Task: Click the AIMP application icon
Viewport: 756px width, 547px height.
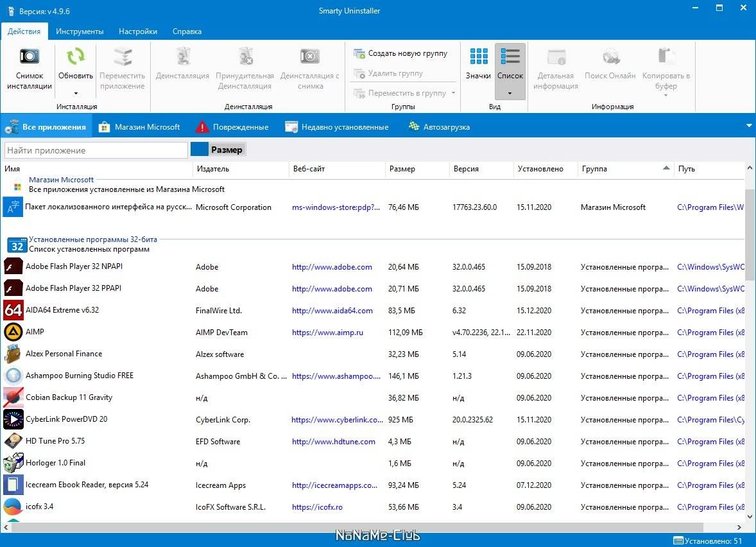Action: [x=13, y=332]
